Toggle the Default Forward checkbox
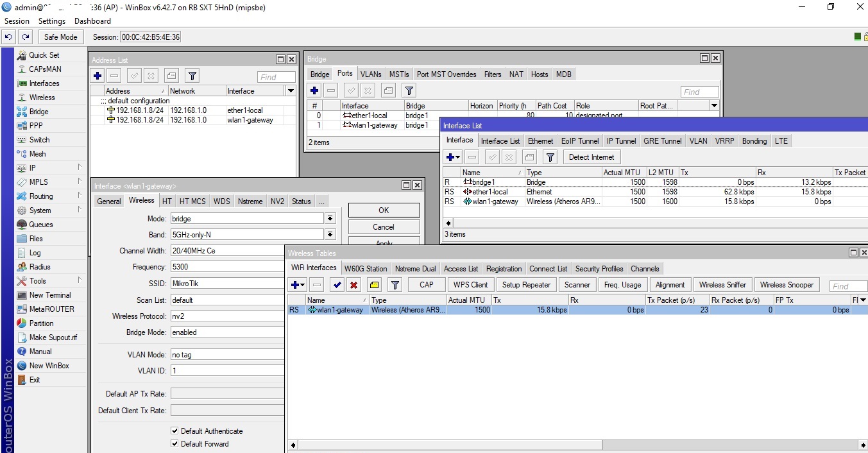This screenshot has height=453, width=868. pyautogui.click(x=174, y=444)
